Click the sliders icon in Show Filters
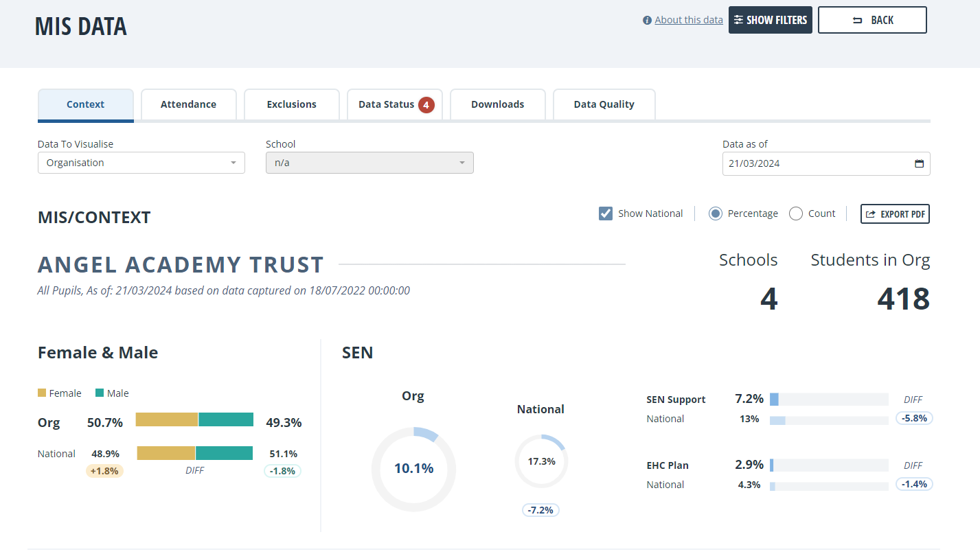Viewport: 980px width, 554px height. 738,20
